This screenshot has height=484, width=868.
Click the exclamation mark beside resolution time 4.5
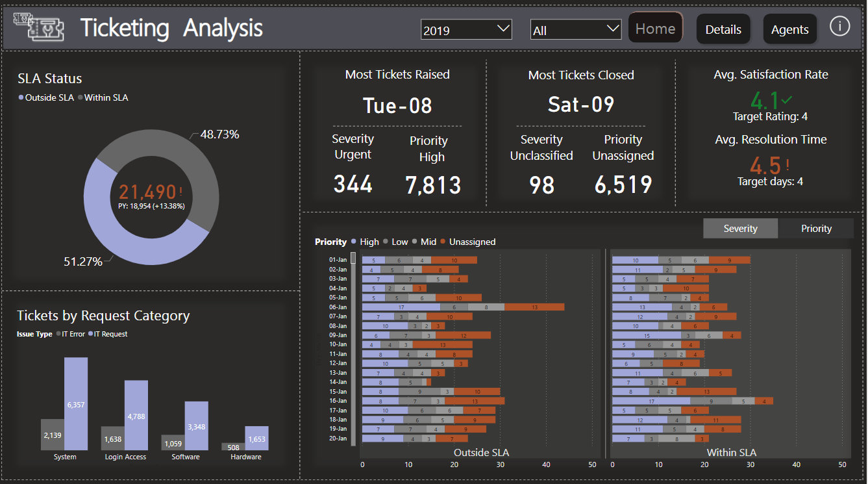tap(787, 164)
